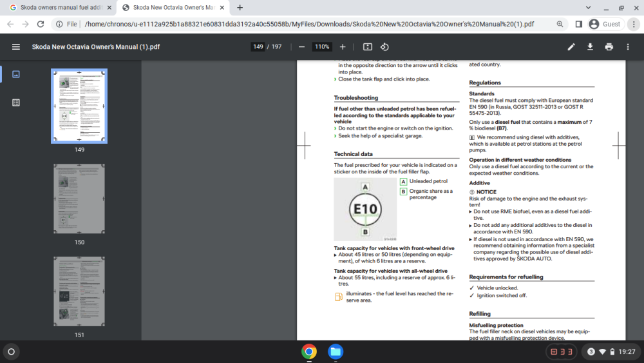Viewport: 644px width, 363px height.
Task: Click "Tank capacity for vehicles with all-wheel drive"
Action: click(x=391, y=271)
